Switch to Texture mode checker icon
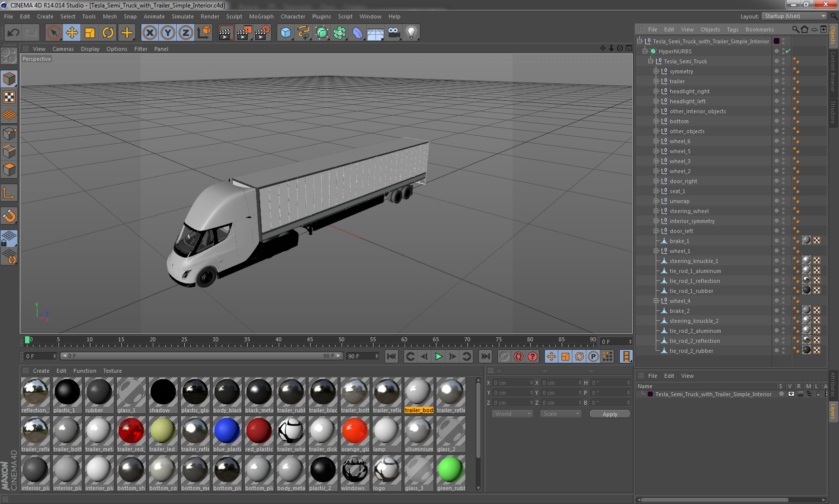 click(x=9, y=97)
